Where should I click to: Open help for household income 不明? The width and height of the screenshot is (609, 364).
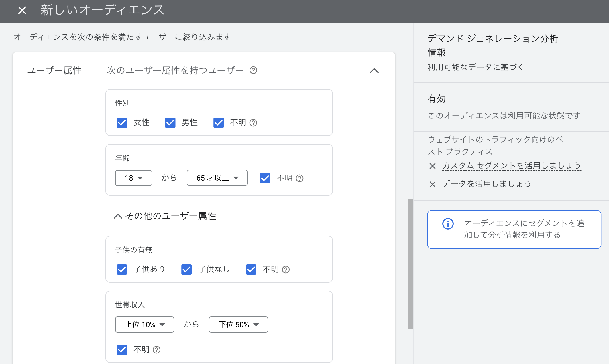[156, 350]
